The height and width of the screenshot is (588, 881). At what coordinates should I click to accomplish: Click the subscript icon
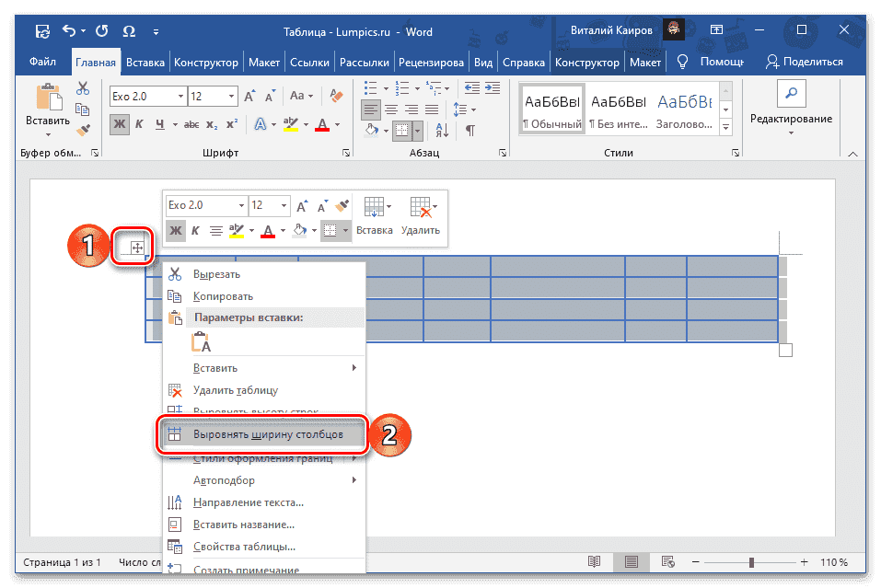click(x=211, y=122)
